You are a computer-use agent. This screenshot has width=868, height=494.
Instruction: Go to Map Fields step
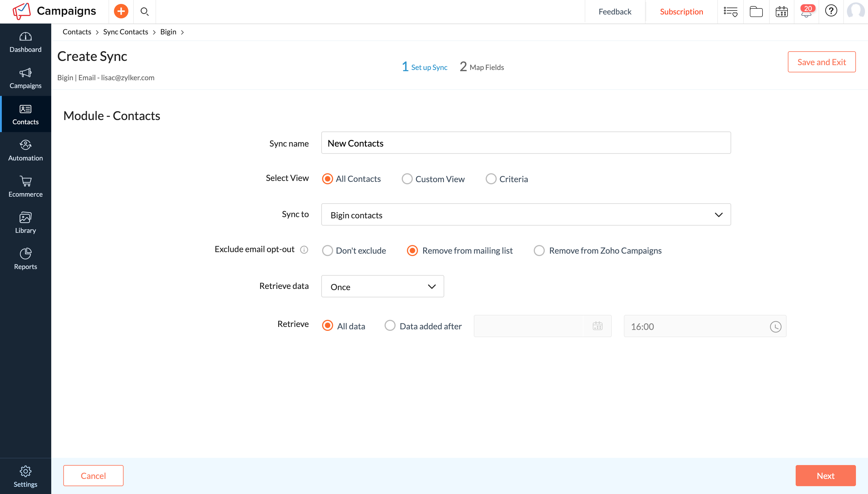point(482,67)
